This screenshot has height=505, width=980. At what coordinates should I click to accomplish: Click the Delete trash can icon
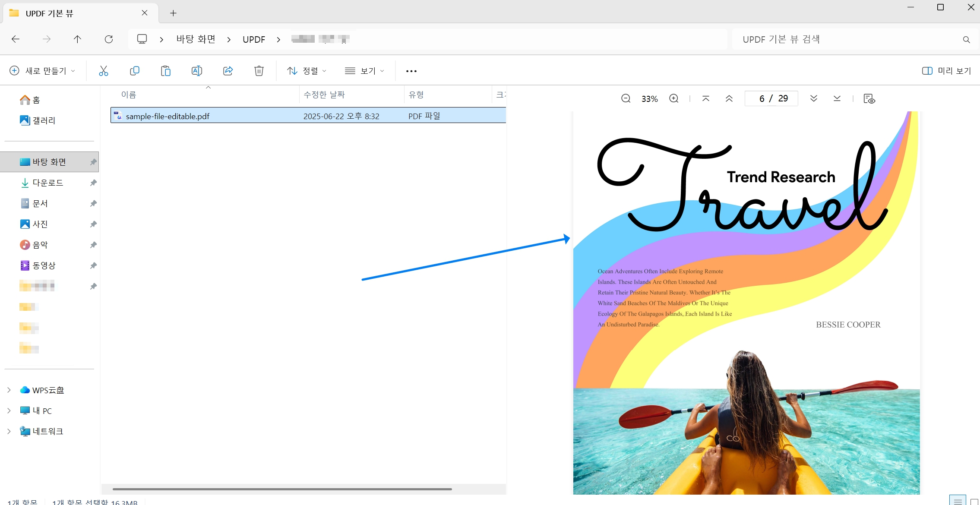point(259,71)
